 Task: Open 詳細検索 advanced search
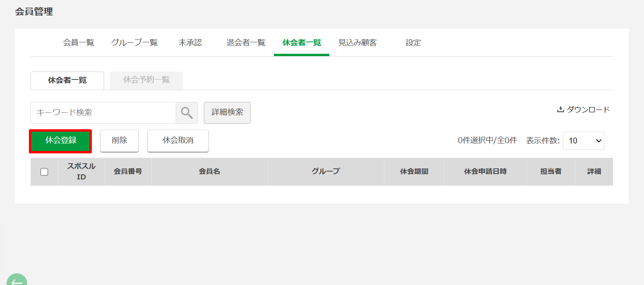pos(227,113)
